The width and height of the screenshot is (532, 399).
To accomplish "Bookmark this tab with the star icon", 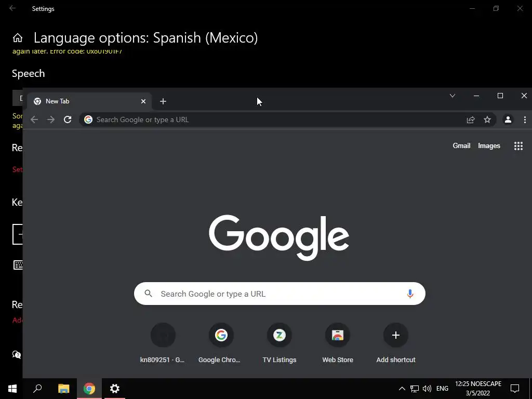I will pyautogui.click(x=487, y=119).
